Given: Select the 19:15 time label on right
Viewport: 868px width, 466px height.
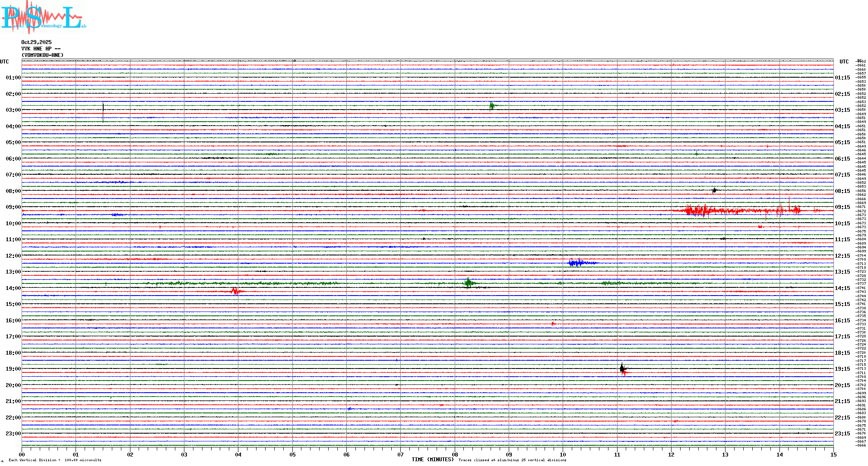Looking at the screenshot, I should tap(842, 369).
